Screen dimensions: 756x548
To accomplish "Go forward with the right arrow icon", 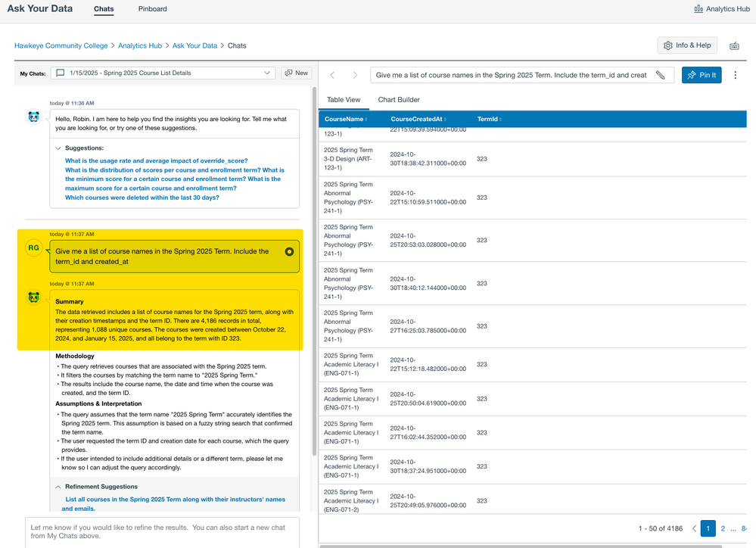I will [x=354, y=75].
